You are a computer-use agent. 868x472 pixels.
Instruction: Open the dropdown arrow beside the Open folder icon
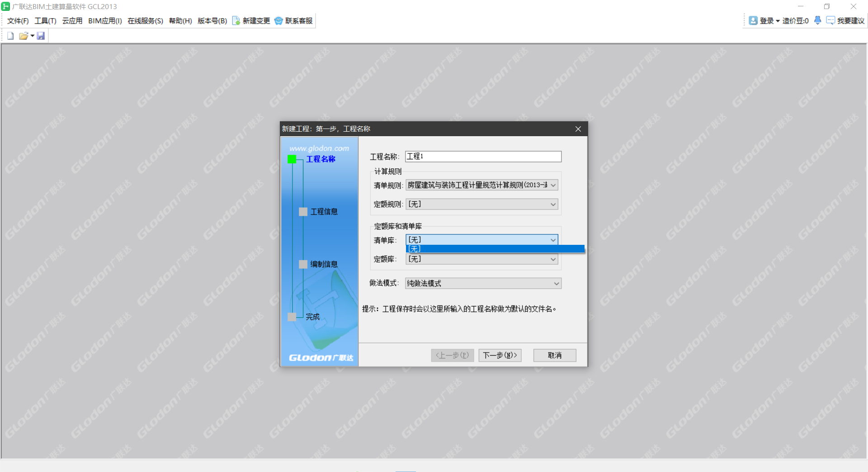(x=33, y=36)
